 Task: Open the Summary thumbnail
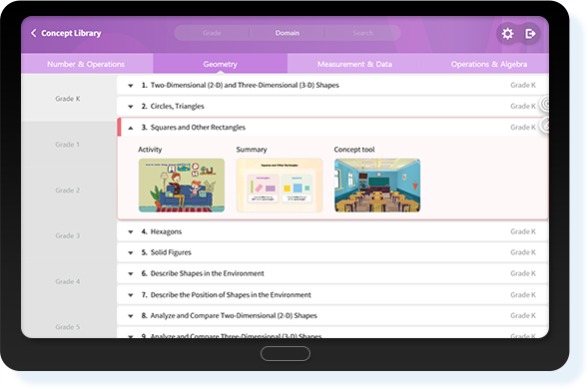point(280,186)
